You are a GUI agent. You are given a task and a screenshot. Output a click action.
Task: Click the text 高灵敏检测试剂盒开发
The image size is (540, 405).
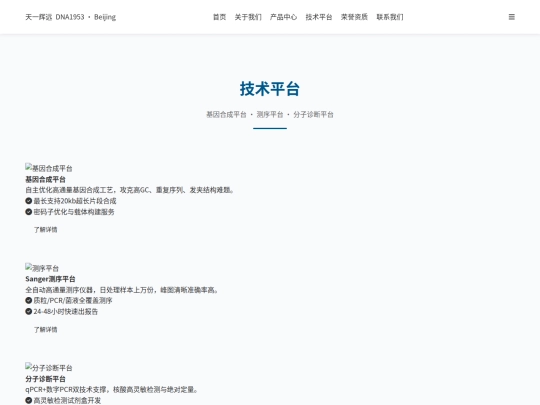[67, 400]
